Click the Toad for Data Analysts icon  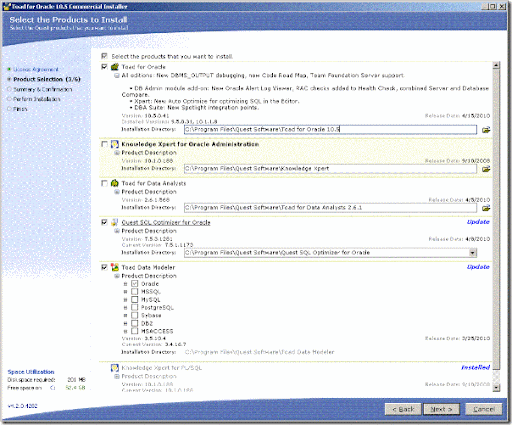[x=115, y=183]
